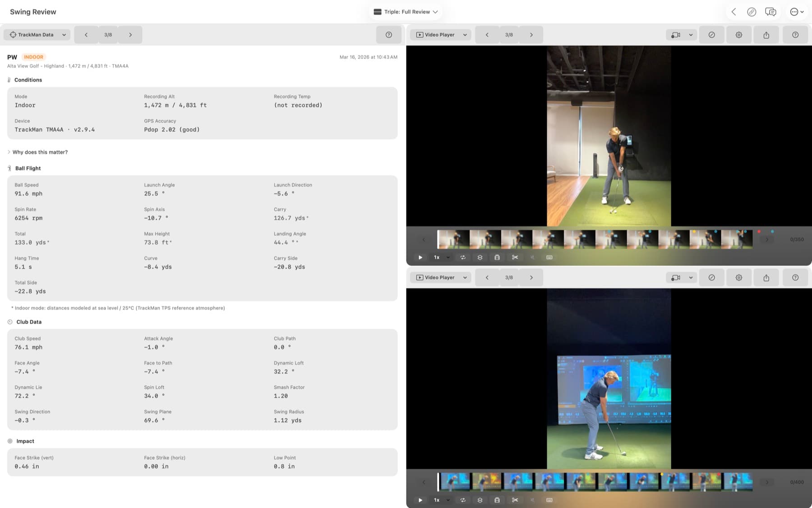Go to the next swing in the bottom video panel
Image resolution: width=812 pixels, height=508 pixels.
pos(531,278)
